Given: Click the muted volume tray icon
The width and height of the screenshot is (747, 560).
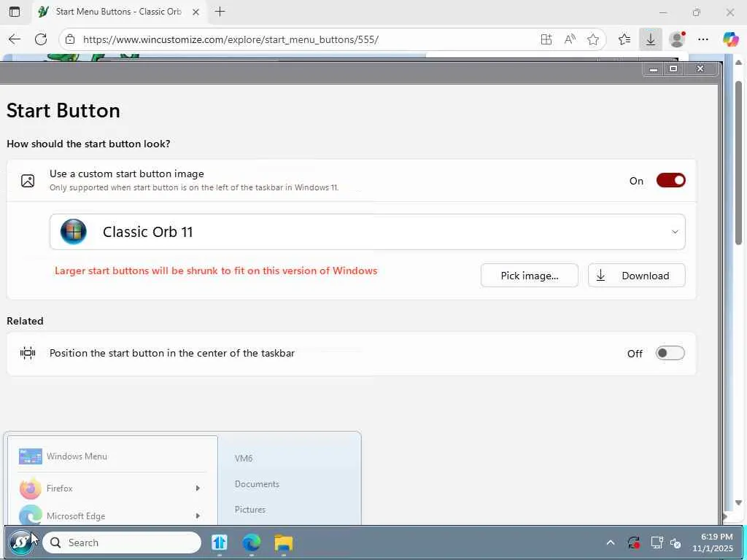Looking at the screenshot, I should point(676,542).
